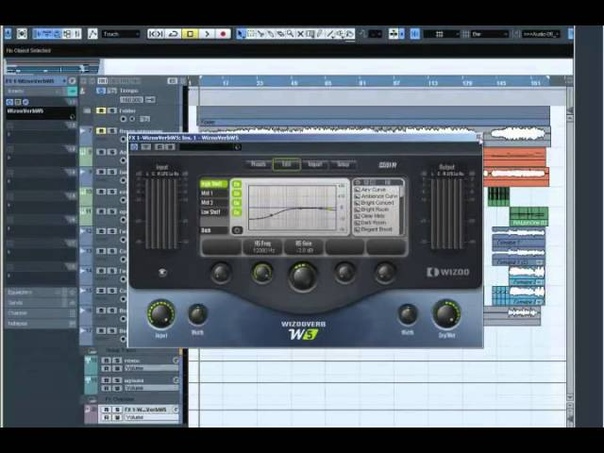
Task: Open the snap type dropdown with grid icon
Action: pos(441,34)
